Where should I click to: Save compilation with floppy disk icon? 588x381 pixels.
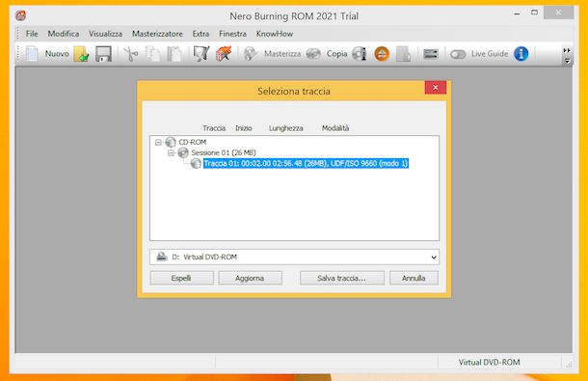coord(103,54)
